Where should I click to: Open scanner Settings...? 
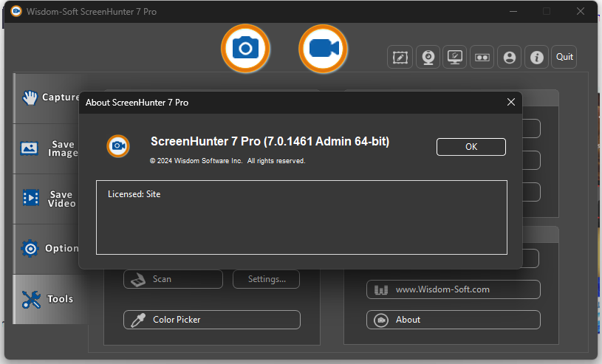(x=266, y=279)
